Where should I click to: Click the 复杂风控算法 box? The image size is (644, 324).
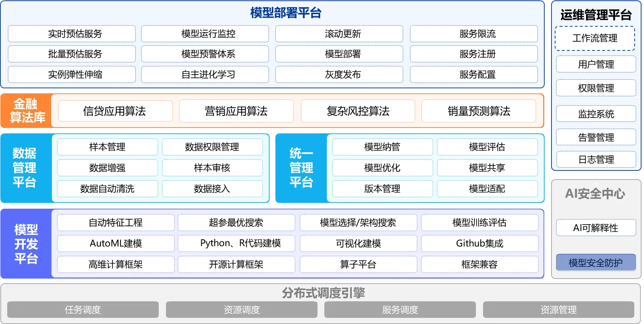tap(358, 111)
